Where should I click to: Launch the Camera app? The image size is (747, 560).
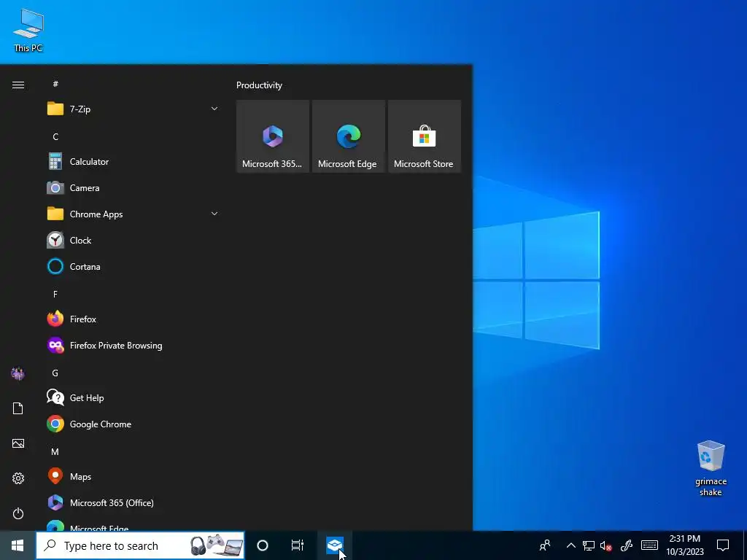(x=133, y=188)
